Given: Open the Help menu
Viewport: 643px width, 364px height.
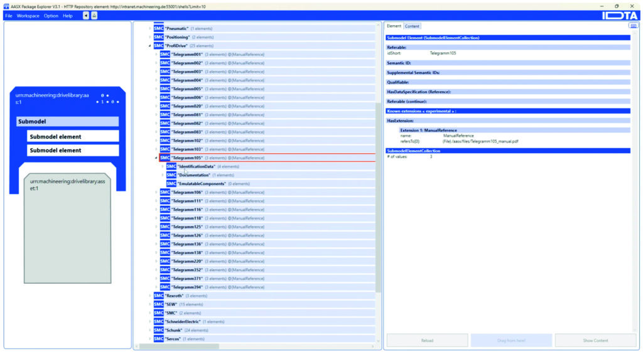Looking at the screenshot, I should (x=68, y=16).
